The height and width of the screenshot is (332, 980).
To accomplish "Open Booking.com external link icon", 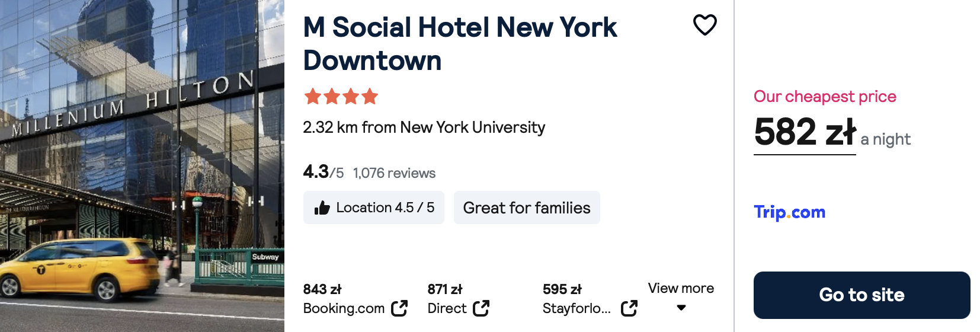I will pos(399,308).
